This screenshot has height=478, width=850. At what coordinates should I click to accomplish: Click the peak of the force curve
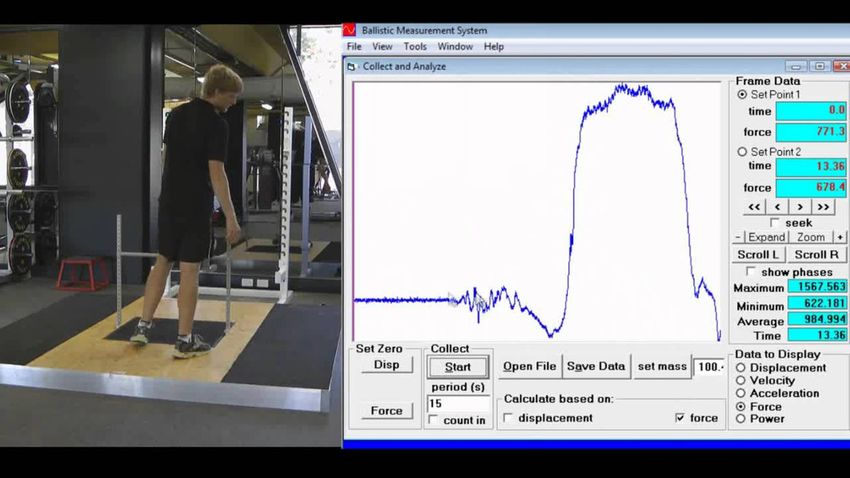[622, 86]
